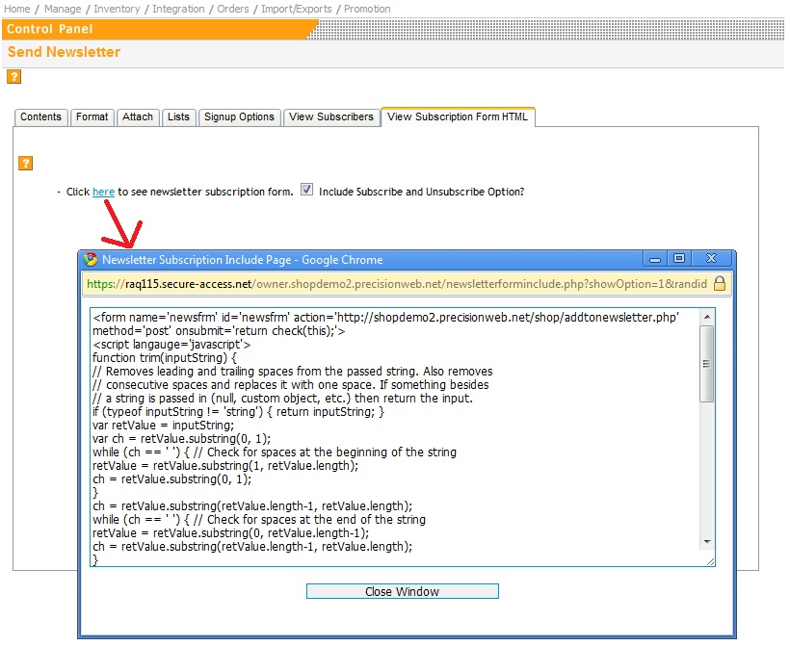Click the 'here' link for subscription form

click(103, 192)
